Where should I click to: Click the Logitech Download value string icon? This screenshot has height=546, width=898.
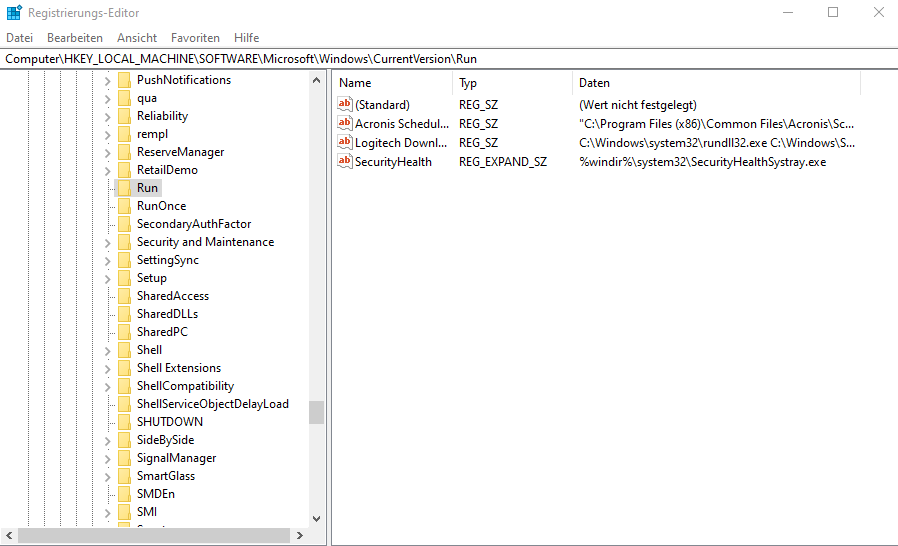pyautogui.click(x=344, y=142)
